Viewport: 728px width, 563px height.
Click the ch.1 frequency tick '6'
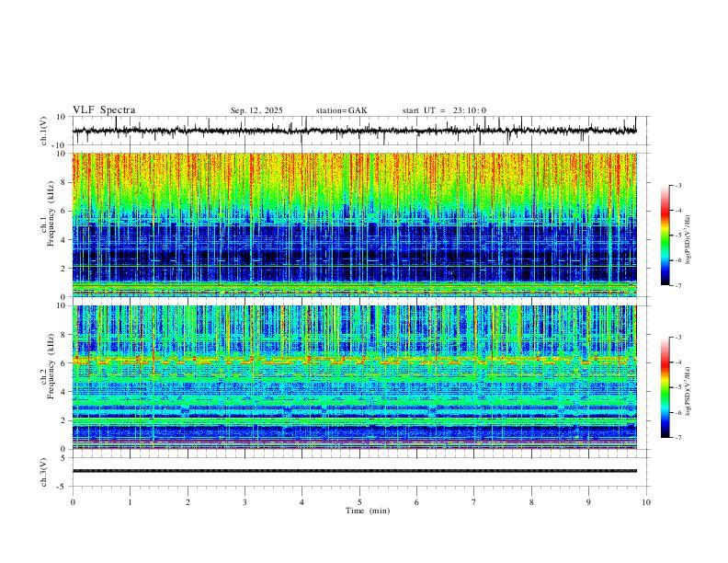[63, 211]
